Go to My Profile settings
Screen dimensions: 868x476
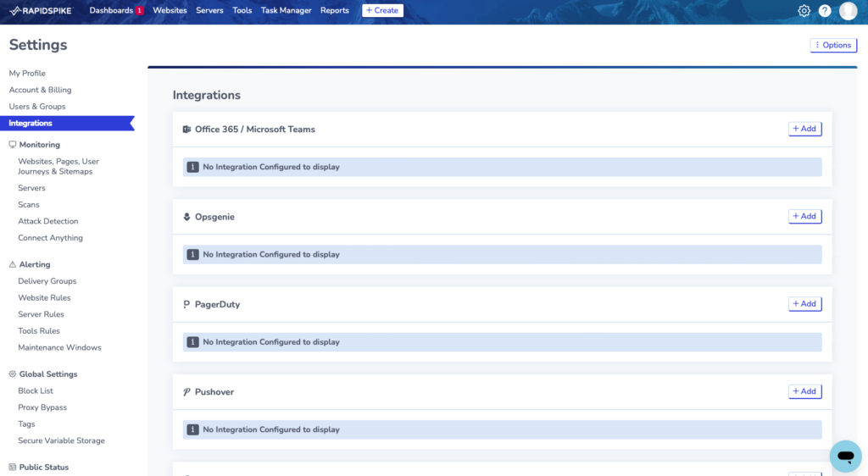27,73
